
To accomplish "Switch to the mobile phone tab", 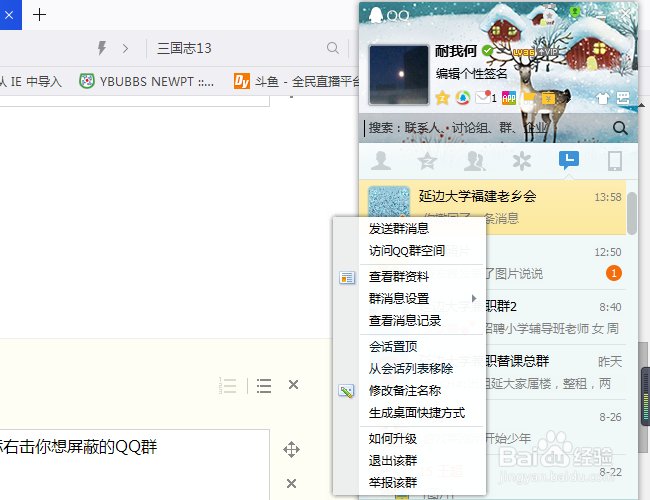I will click(615, 161).
